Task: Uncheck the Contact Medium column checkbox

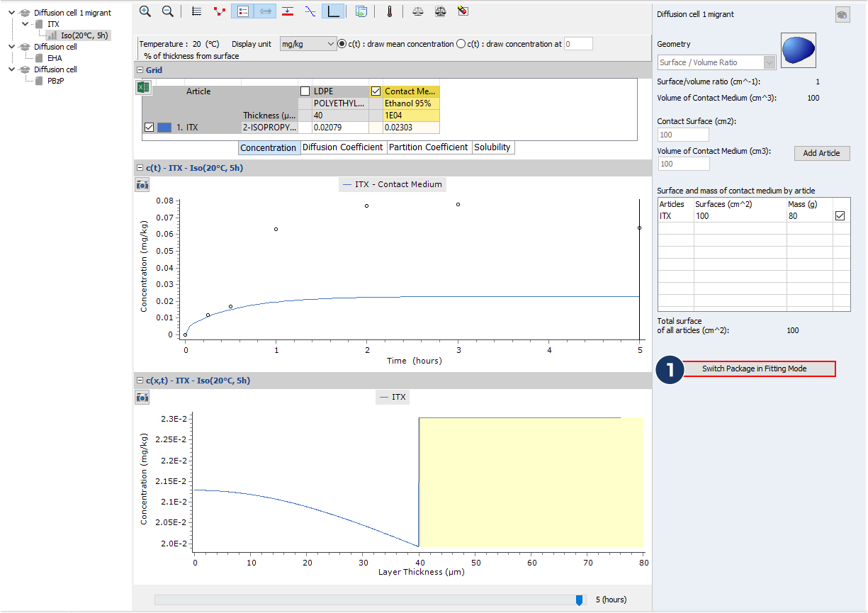Action: (376, 91)
